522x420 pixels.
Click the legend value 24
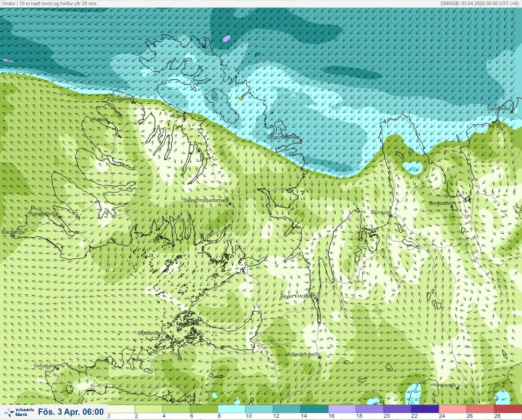[x=442, y=416]
